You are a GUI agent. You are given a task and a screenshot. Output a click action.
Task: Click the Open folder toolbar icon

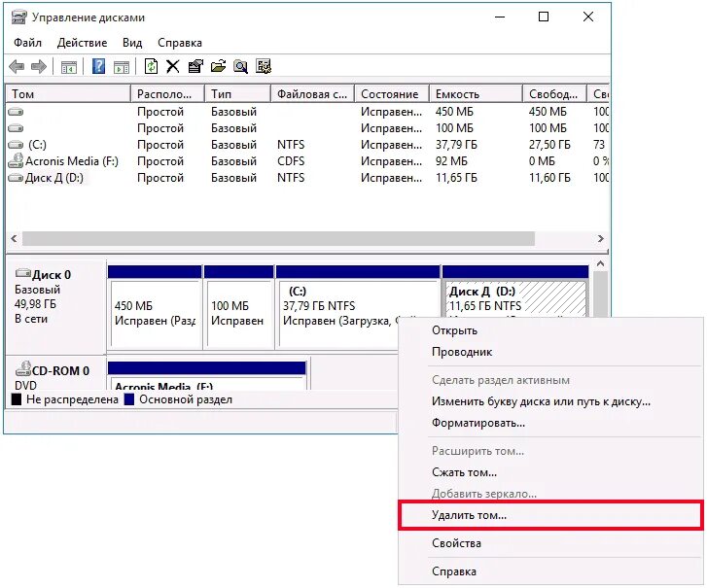(218, 67)
